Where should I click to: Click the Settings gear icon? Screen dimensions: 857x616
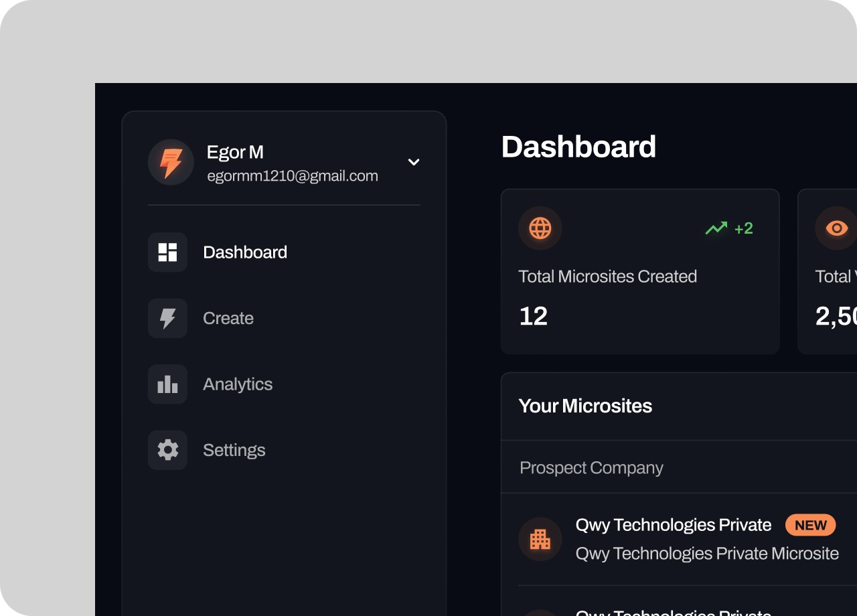coord(167,450)
